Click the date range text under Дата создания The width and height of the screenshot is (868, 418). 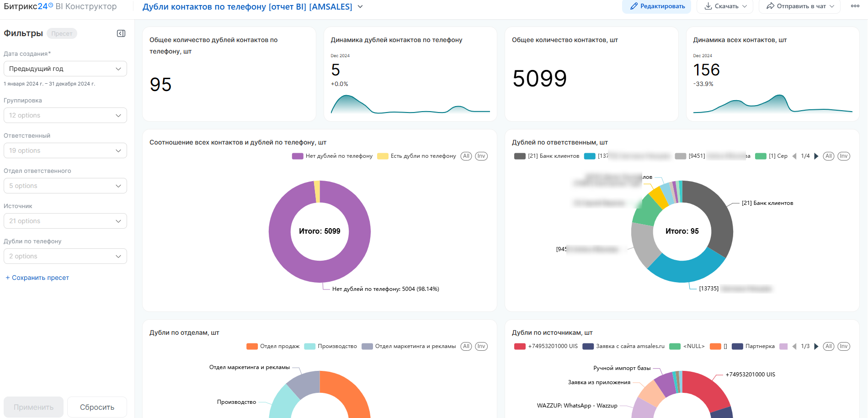[49, 84]
